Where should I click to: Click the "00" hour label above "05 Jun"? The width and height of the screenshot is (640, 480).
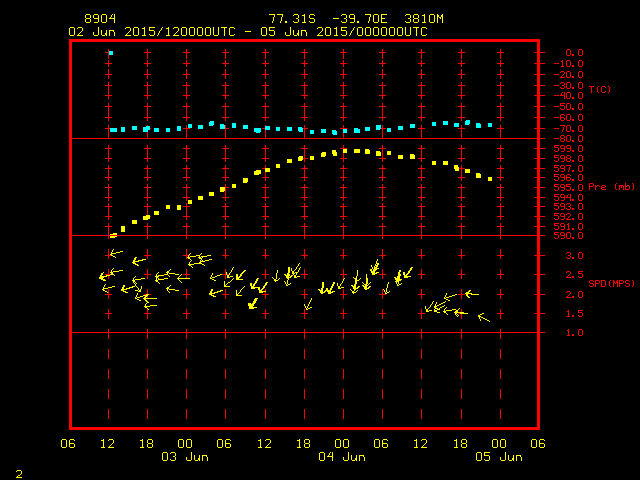(x=499, y=444)
